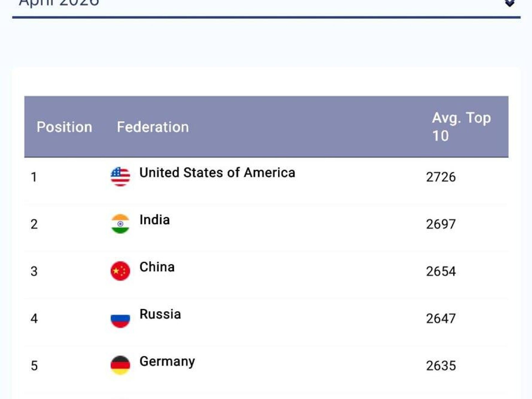Image resolution: width=532 pixels, height=399 pixels.
Task: Click the United States of America flag icon
Action: click(x=120, y=177)
